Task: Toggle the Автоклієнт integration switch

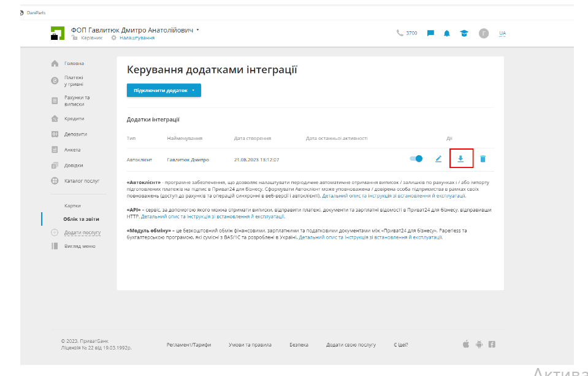Action: (x=416, y=159)
